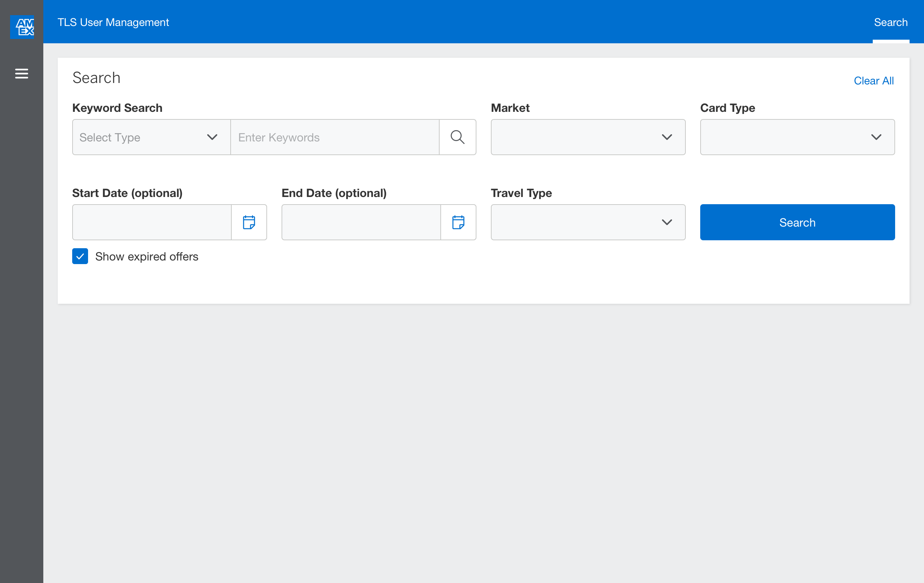The image size is (924, 583).
Task: Open the End Date calendar picker
Action: [458, 222]
